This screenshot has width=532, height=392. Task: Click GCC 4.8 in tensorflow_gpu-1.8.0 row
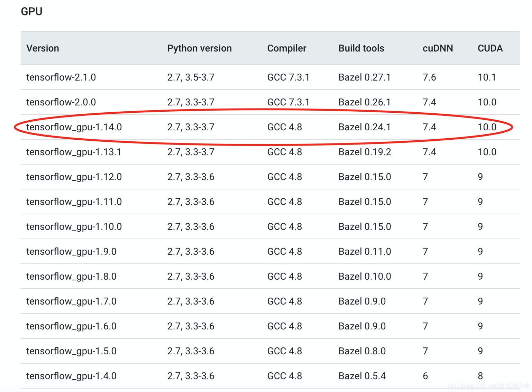pos(284,276)
